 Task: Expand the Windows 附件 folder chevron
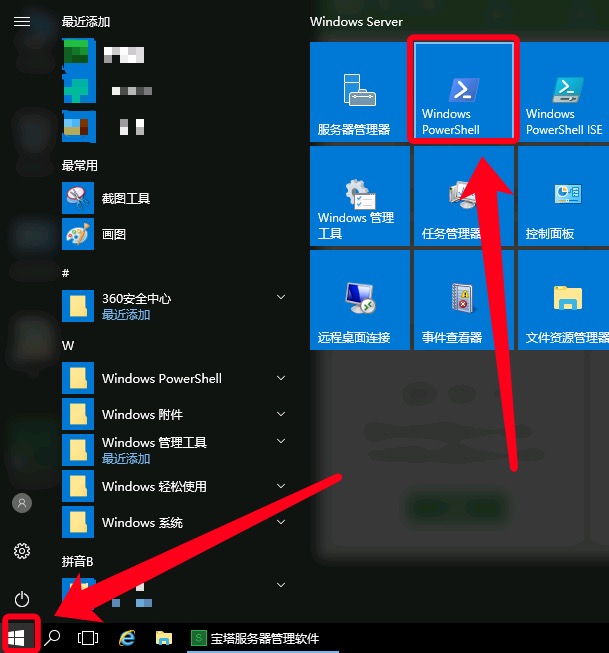point(281,414)
